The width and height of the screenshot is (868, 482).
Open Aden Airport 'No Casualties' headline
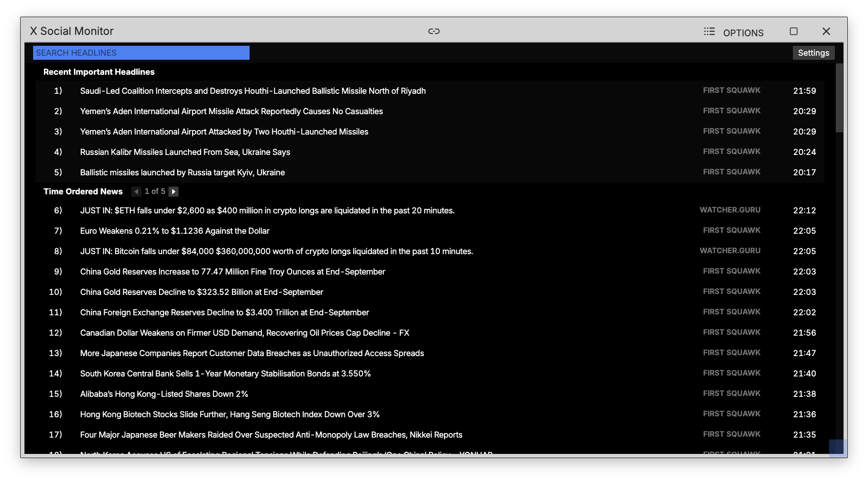[x=231, y=111]
